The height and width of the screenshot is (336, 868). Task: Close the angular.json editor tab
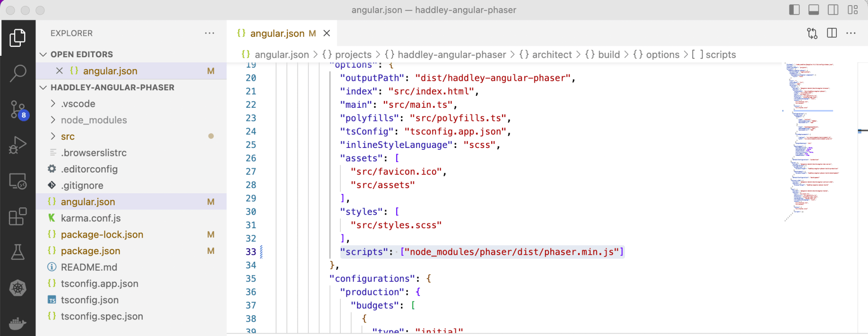click(x=327, y=33)
